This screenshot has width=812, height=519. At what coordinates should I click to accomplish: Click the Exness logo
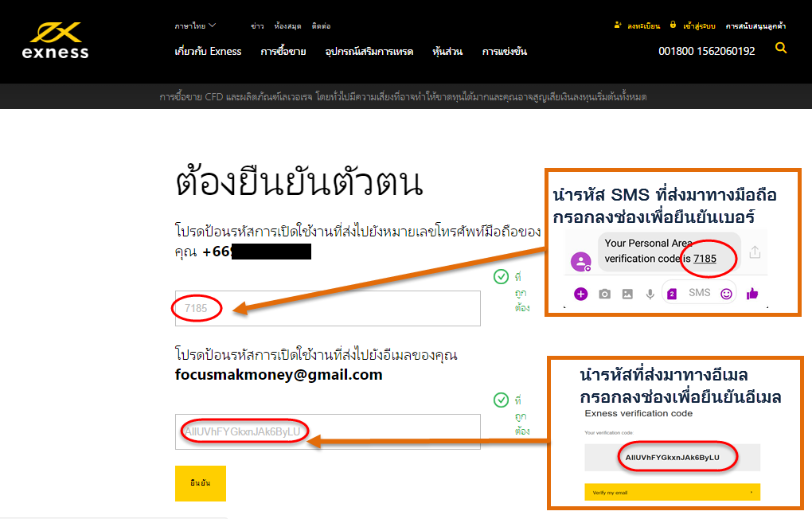[x=56, y=41]
